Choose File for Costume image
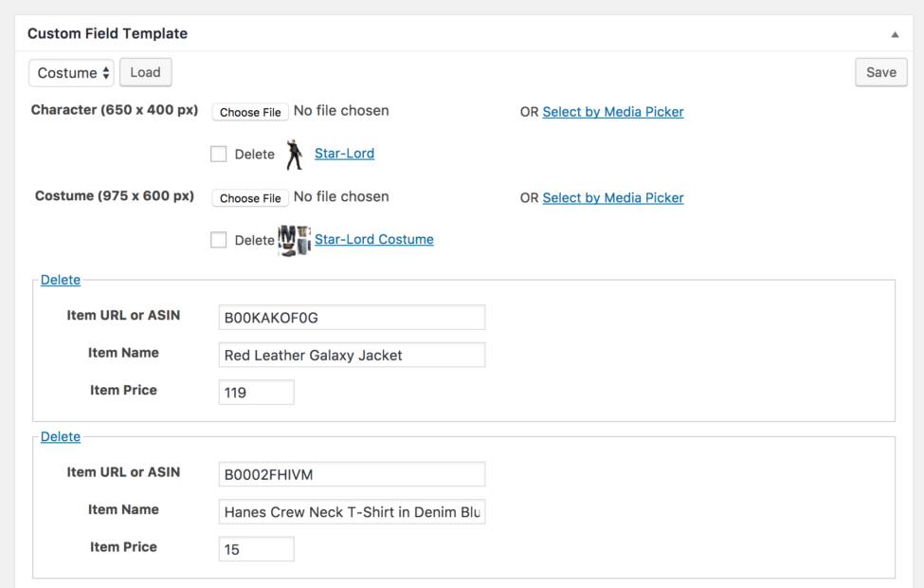This screenshot has height=588, width=924. click(x=250, y=198)
